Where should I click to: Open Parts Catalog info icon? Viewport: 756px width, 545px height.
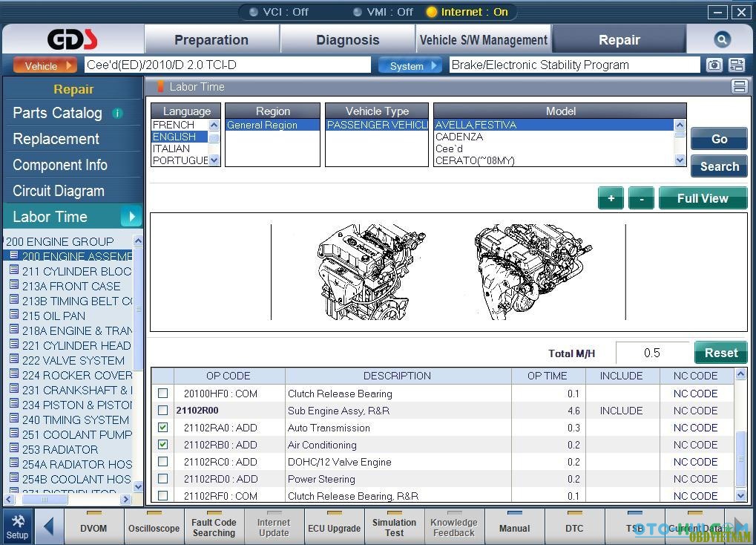pyautogui.click(x=117, y=113)
